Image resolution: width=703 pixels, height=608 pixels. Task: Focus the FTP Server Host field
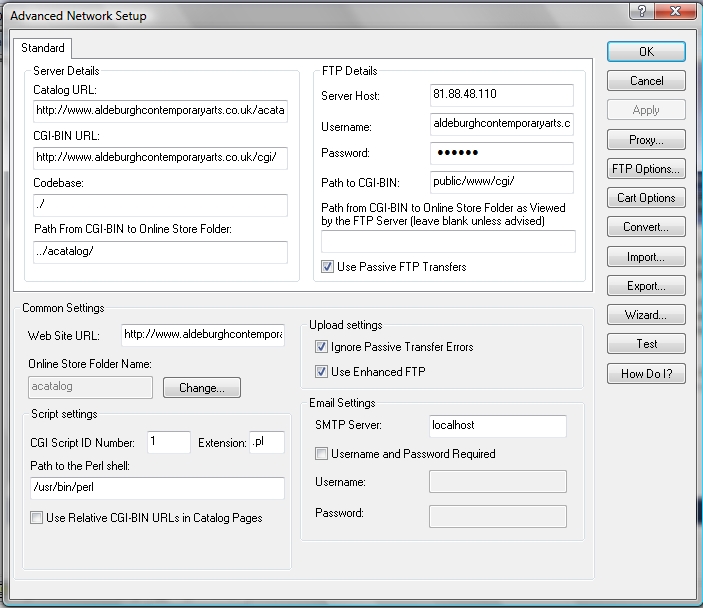tap(501, 95)
